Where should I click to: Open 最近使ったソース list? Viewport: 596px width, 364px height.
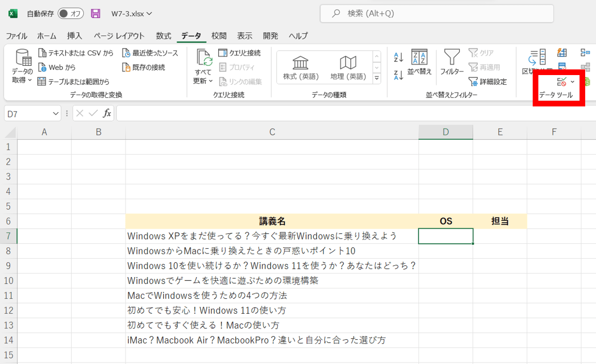pos(150,53)
